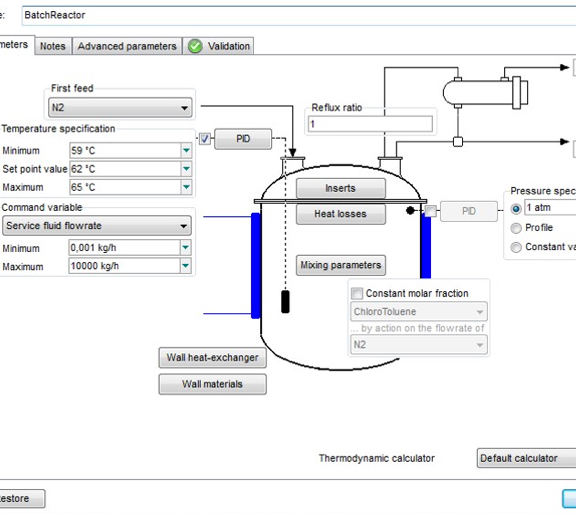Open unit menu for Minimum temperature 59 °C
The height and width of the screenshot is (515, 576).
coord(186,150)
